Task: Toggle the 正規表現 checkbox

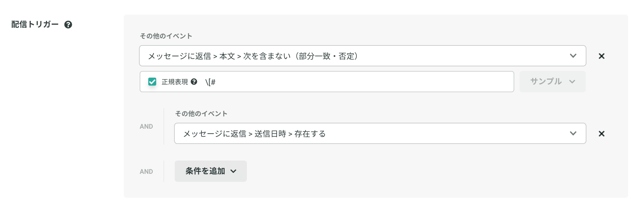Action: [x=152, y=82]
